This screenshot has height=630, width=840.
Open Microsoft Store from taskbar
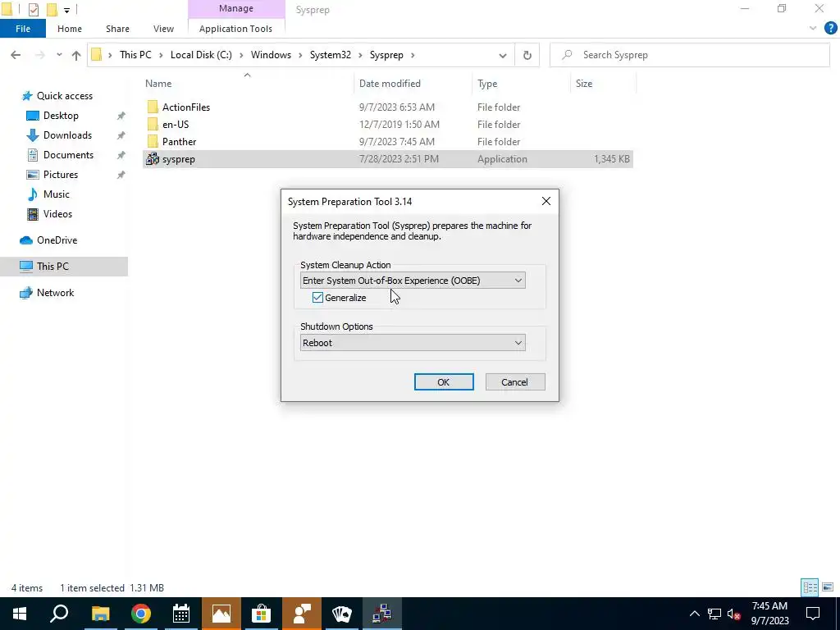(x=262, y=614)
